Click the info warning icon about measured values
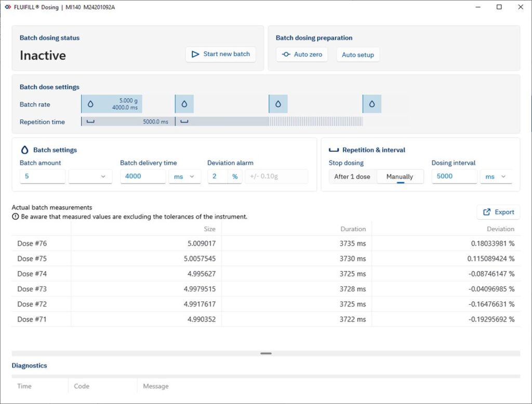 [x=16, y=217]
